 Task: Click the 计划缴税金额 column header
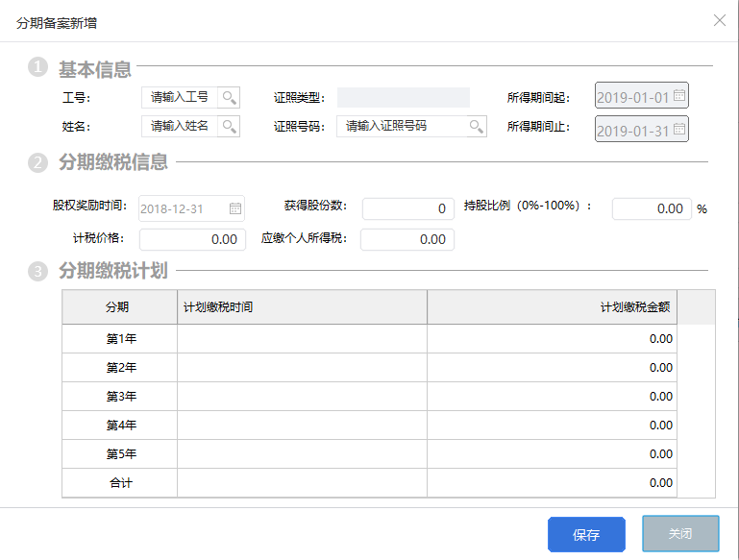click(552, 307)
